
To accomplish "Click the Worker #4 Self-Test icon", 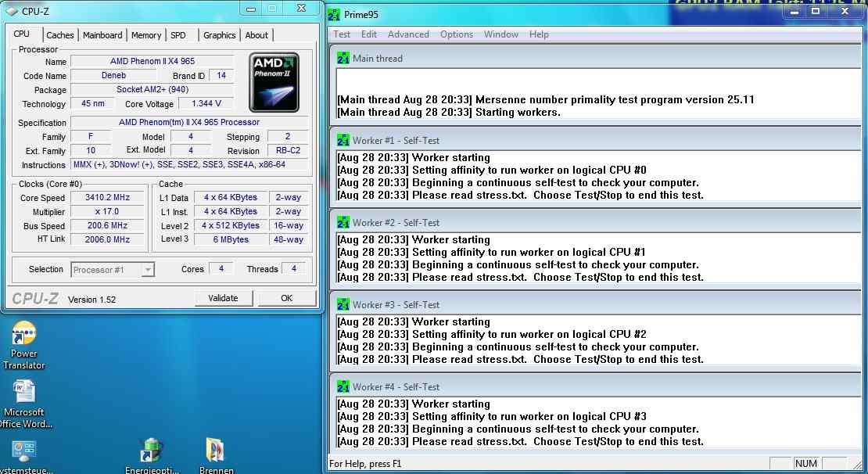I will tap(343, 386).
